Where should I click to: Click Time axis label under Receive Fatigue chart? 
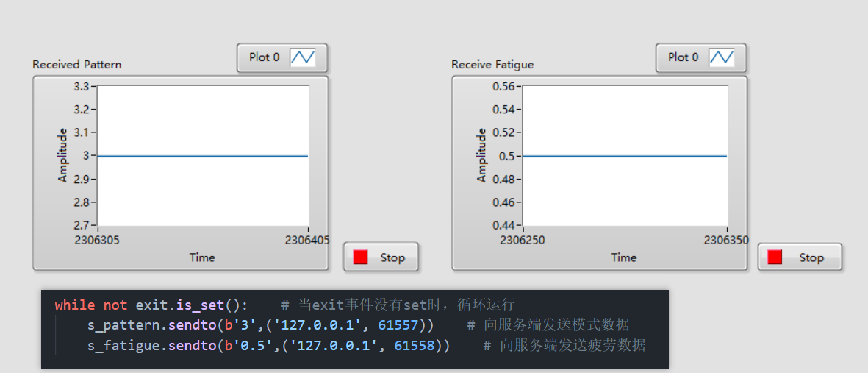[x=624, y=257]
